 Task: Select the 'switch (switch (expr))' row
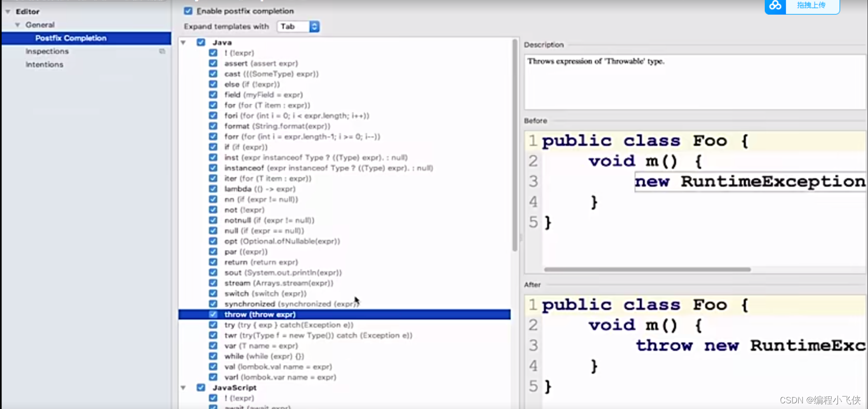[x=345, y=293]
